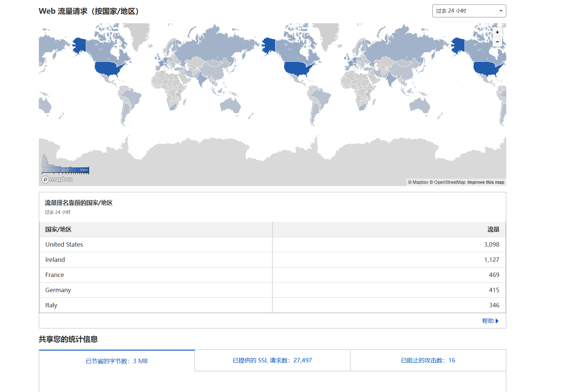Click the blue traffic legend color scale
Screen dimensions: 561x392
[x=65, y=170]
